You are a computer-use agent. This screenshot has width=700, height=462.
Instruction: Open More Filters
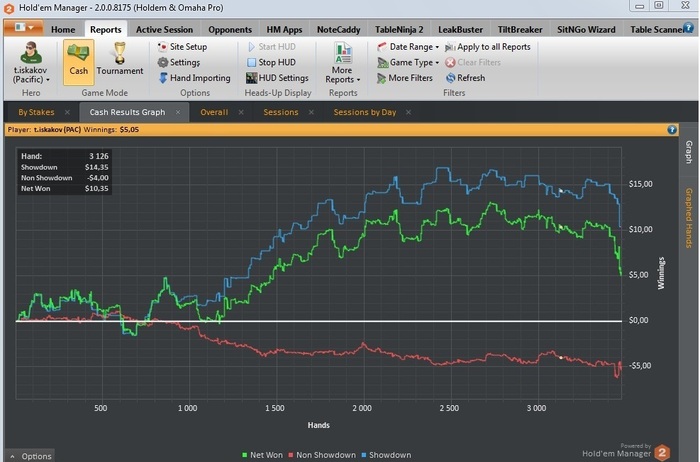[x=405, y=78]
